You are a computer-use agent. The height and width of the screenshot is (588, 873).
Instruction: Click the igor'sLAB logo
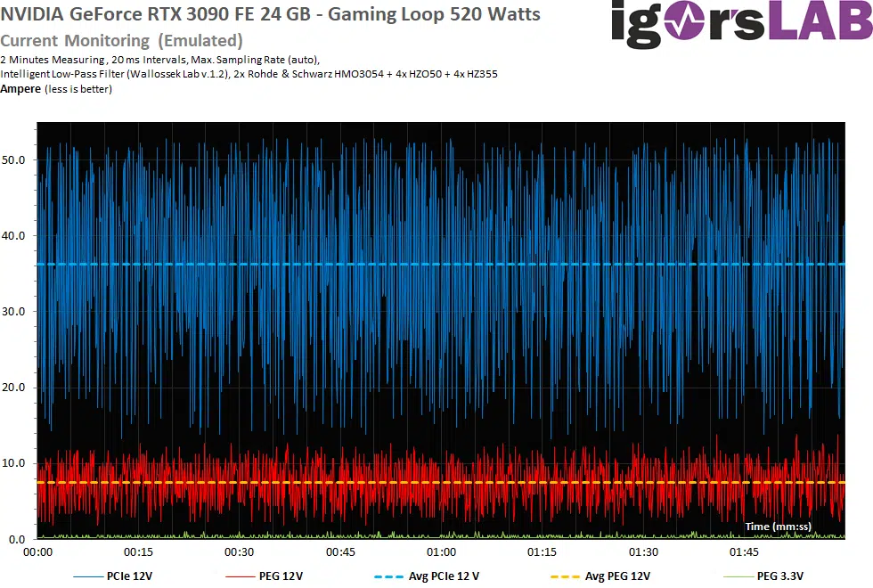point(741,23)
